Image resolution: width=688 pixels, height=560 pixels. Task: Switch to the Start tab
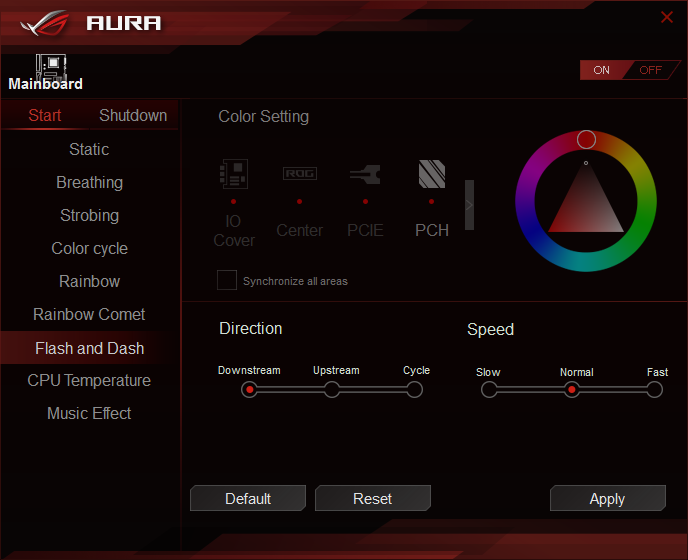(x=44, y=115)
